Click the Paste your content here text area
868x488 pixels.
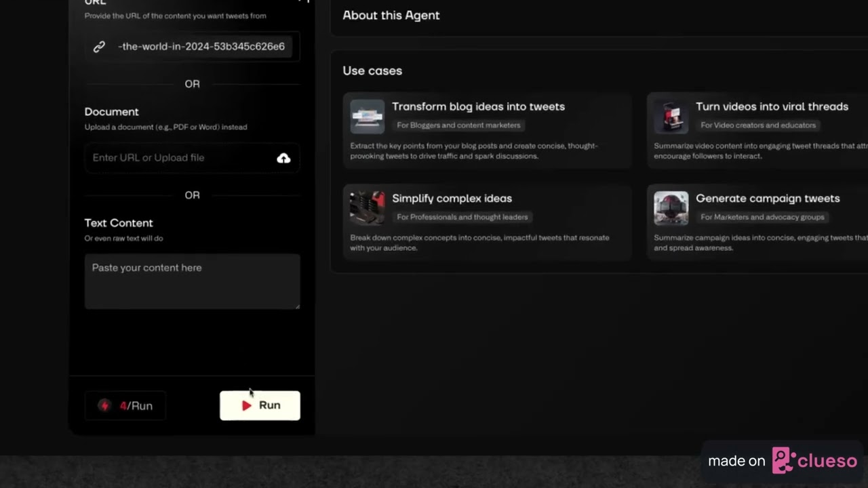(193, 281)
